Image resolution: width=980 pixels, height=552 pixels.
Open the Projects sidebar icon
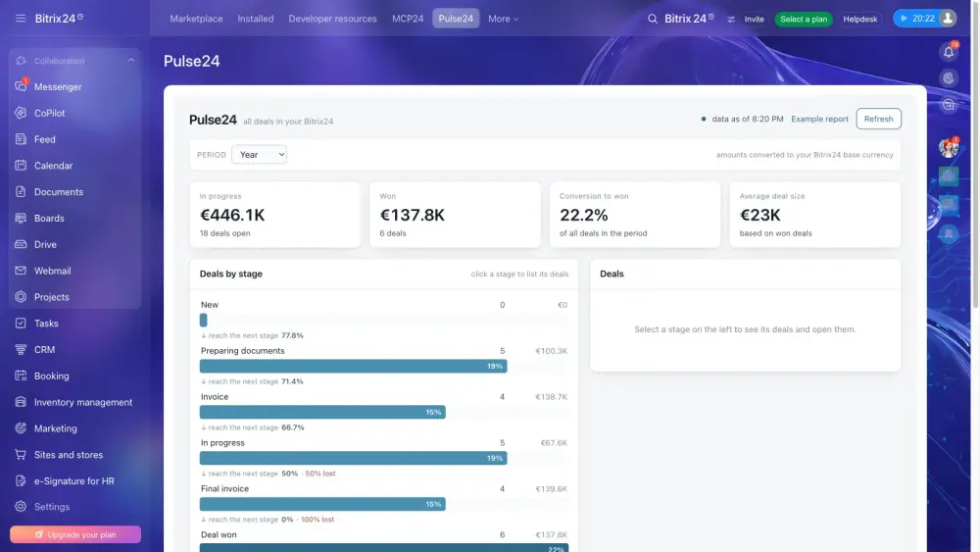(x=21, y=296)
